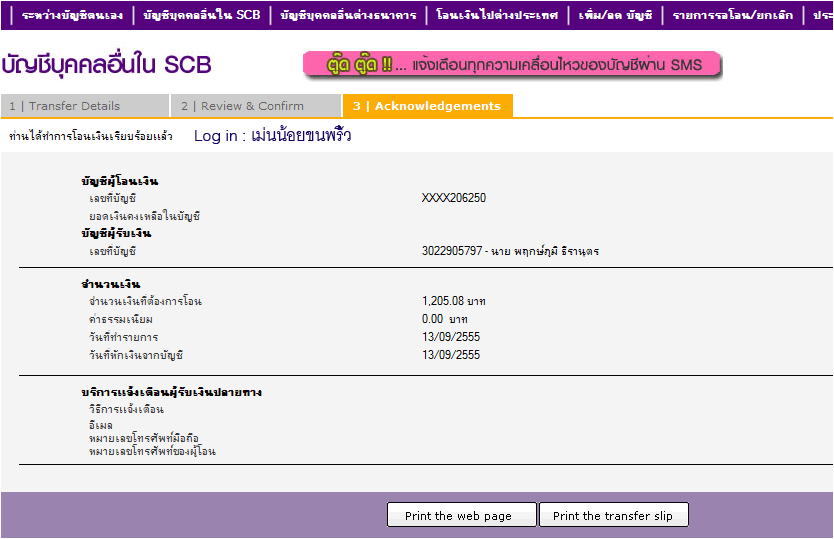Click หมายเลขโทรศัพท์มือถือ label

144,438
